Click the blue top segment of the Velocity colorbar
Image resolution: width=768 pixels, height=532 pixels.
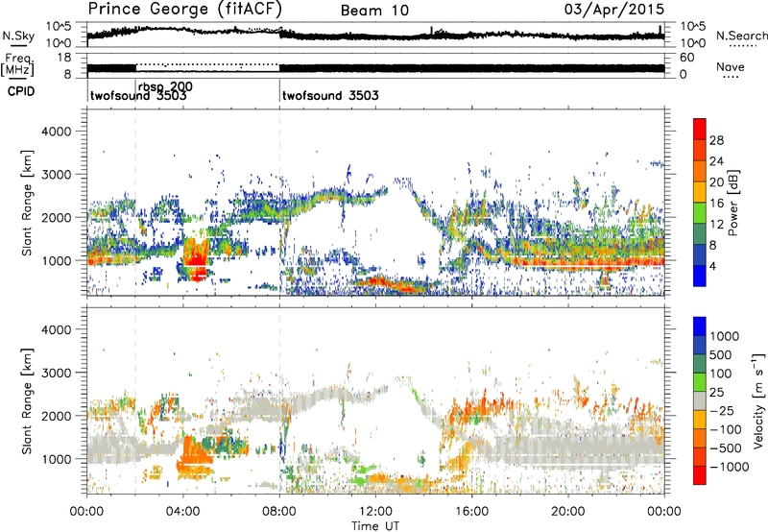tap(700, 326)
